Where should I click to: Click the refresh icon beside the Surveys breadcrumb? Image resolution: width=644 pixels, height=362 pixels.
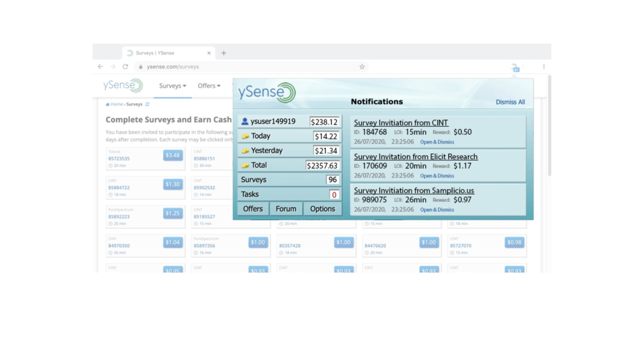click(x=147, y=104)
